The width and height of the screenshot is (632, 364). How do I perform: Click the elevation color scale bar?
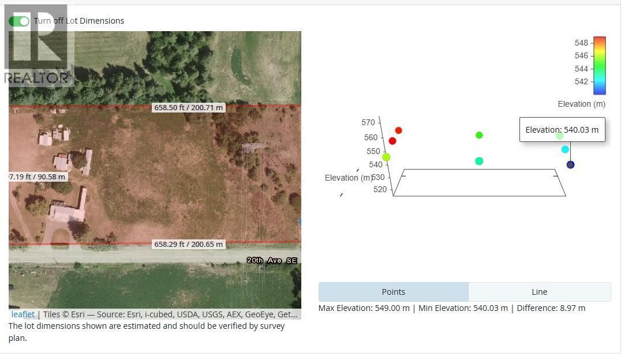[x=600, y=66]
